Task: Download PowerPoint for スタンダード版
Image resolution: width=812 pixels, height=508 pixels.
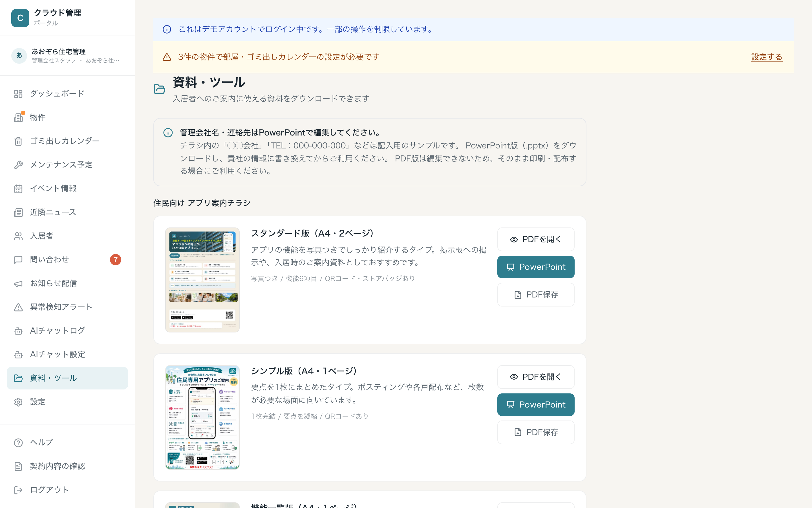Action: tap(535, 267)
